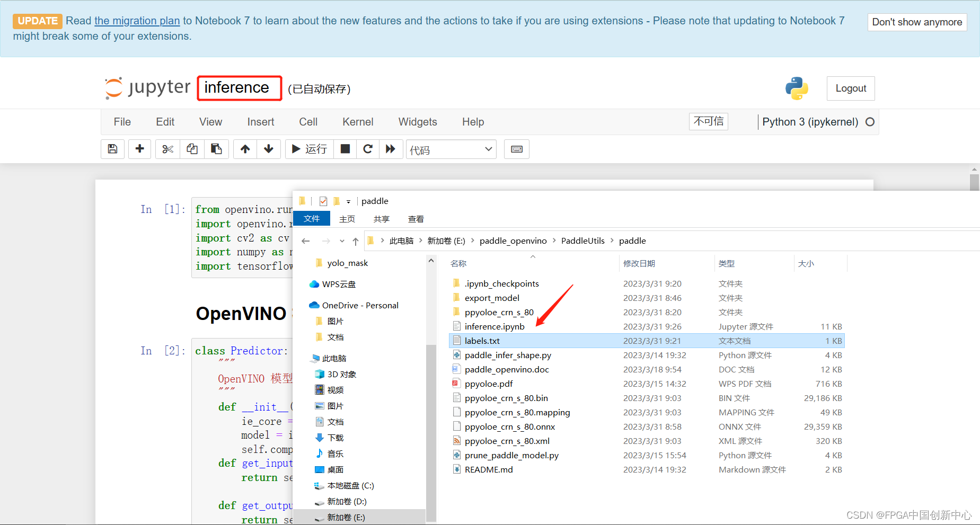Image resolution: width=980 pixels, height=525 pixels.
Task: Click the Don't show anymore button
Action: (x=917, y=22)
